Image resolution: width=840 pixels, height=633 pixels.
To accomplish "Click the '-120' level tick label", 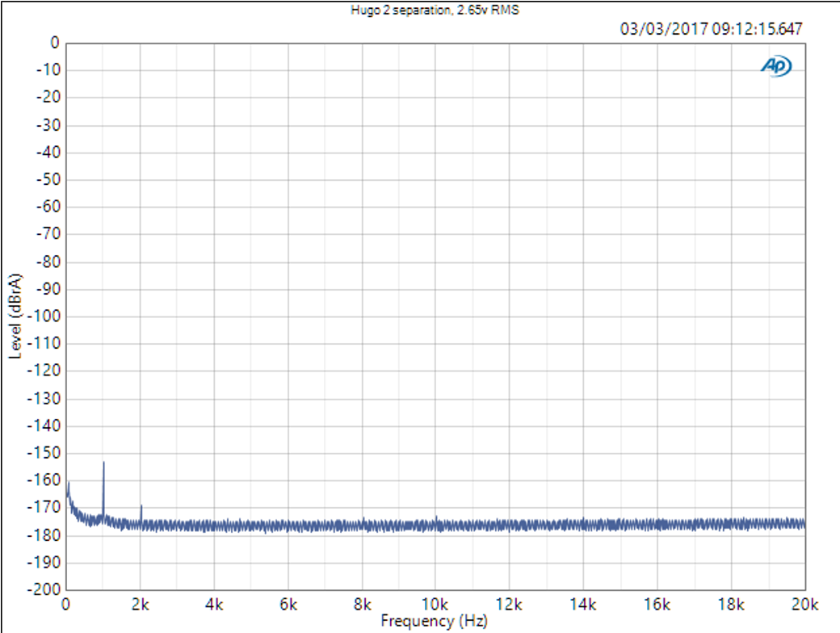I will (x=44, y=371).
